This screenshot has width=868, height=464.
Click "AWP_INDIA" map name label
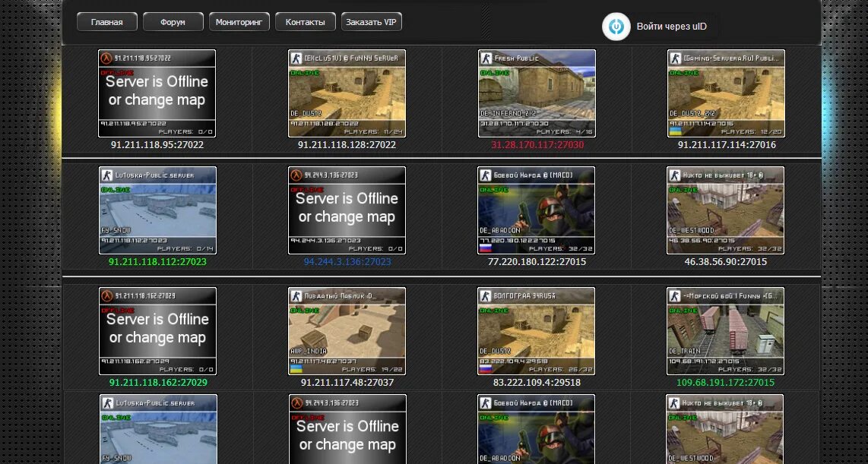[309, 351]
